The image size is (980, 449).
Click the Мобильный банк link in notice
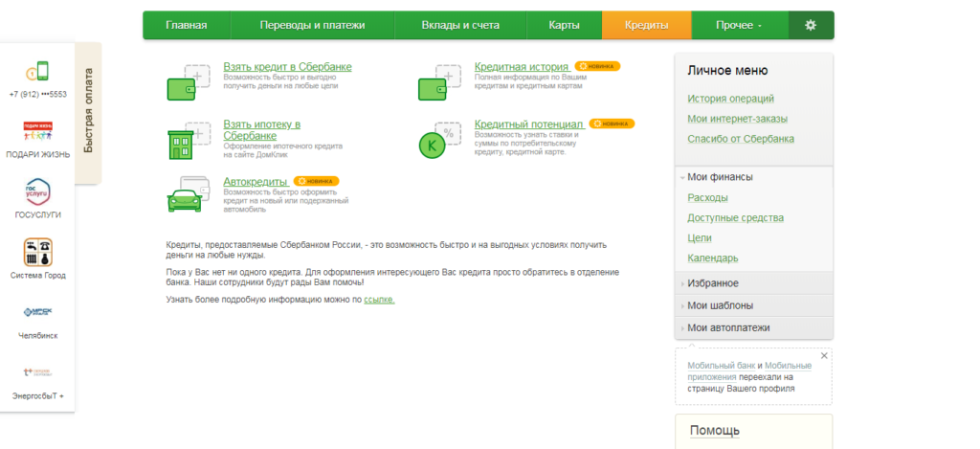pos(722,365)
